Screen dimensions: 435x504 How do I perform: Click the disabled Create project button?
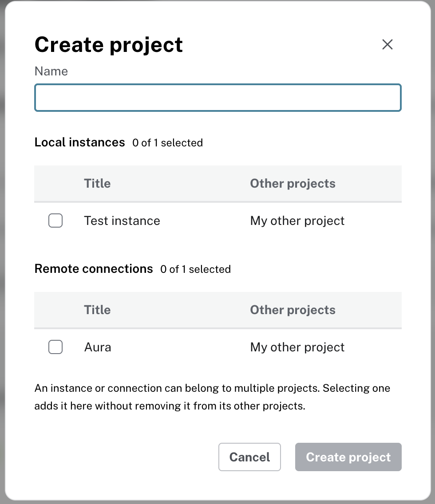coord(348,457)
